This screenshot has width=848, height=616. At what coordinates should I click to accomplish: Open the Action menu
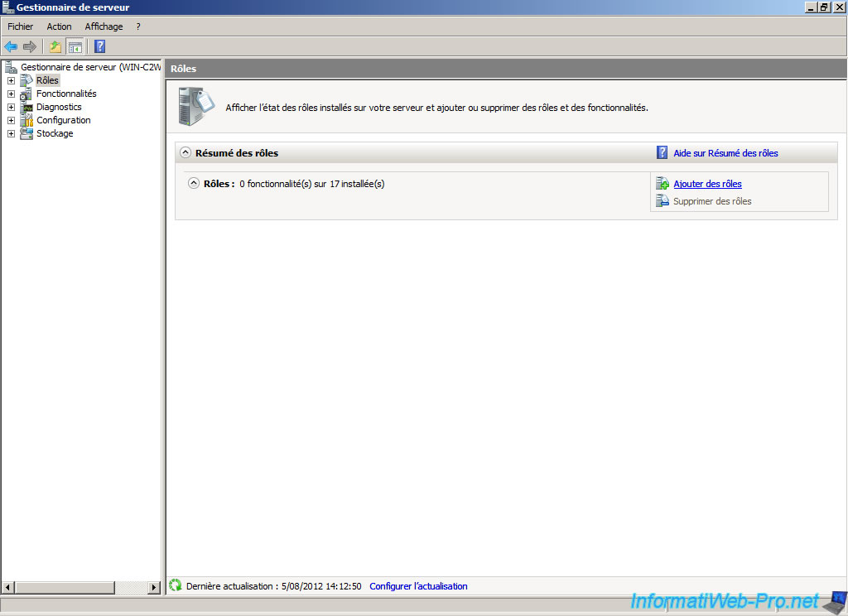(59, 26)
